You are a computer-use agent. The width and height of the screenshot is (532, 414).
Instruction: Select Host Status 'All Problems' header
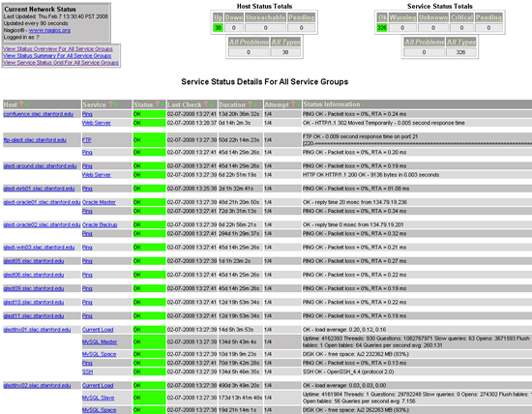pos(249,43)
